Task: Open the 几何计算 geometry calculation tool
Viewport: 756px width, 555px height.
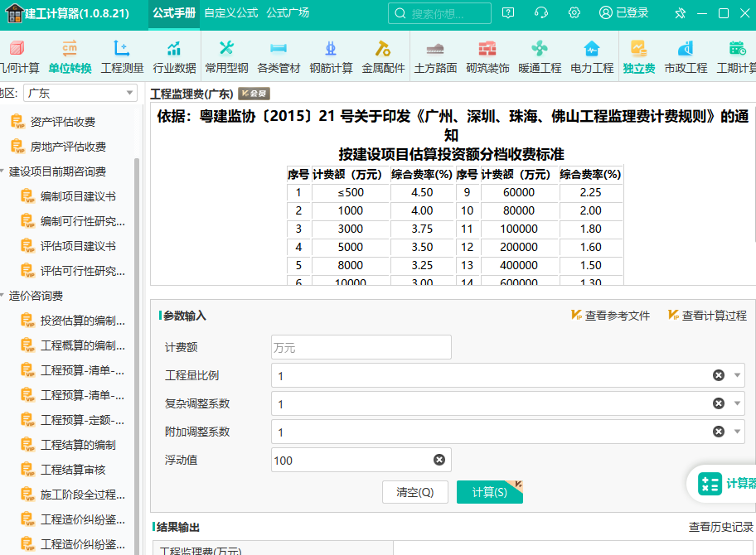Action: (x=18, y=57)
